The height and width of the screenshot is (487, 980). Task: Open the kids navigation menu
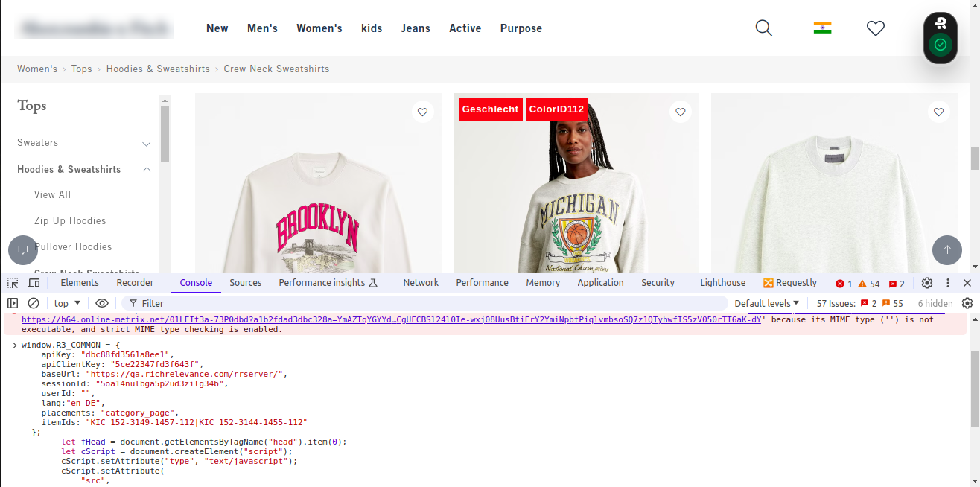(372, 28)
